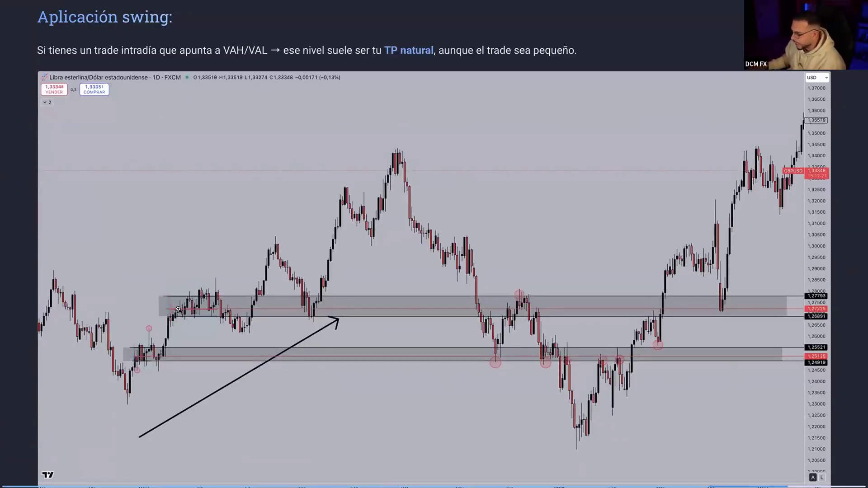Open symbol title Libra esterlina/Dólar estadounidense
Viewport: 868px width, 488px height.
pos(98,77)
